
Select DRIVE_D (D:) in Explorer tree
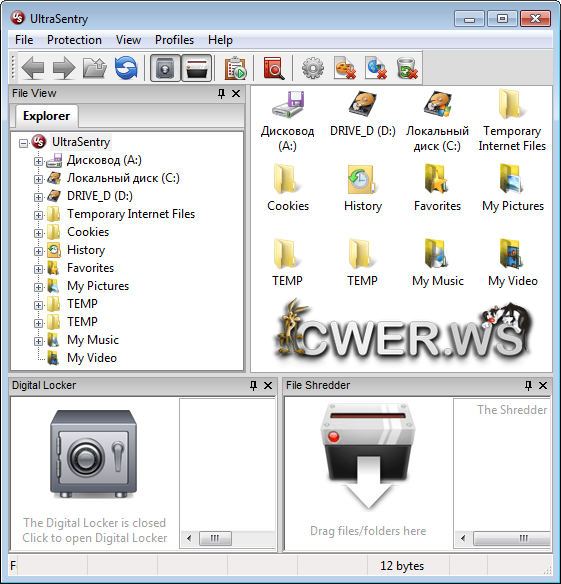100,196
